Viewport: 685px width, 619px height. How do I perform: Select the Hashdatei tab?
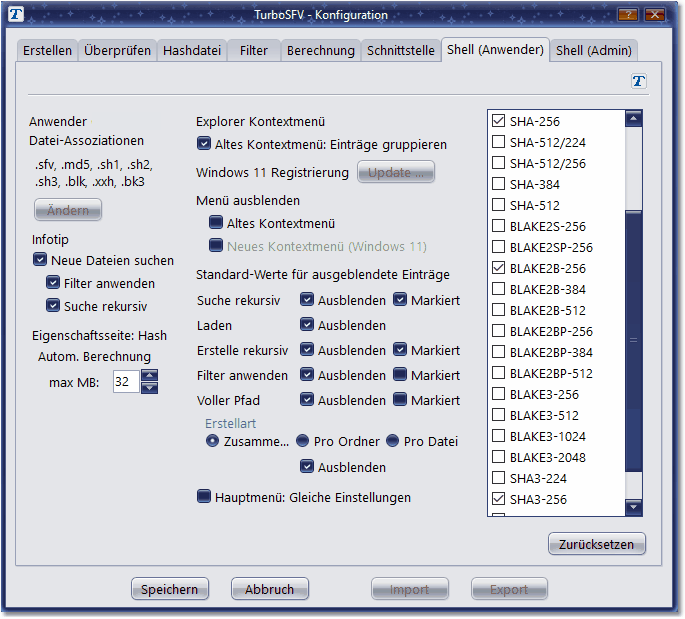pyautogui.click(x=192, y=51)
